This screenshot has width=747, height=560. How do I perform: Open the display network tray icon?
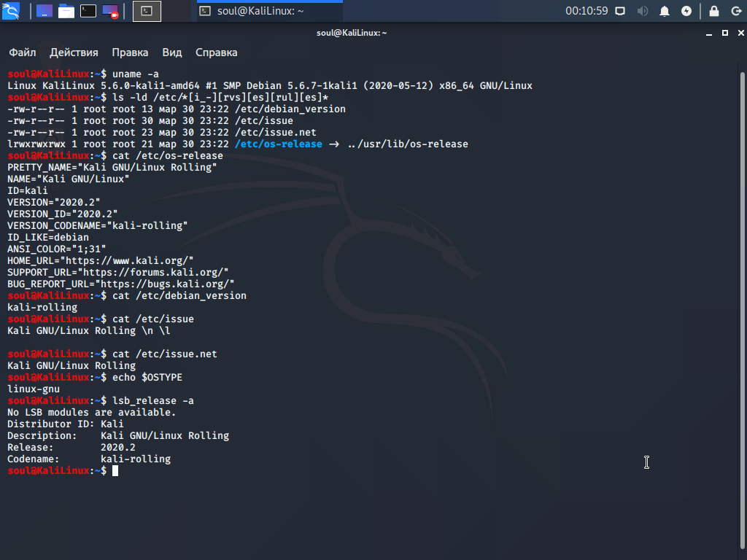pos(620,11)
